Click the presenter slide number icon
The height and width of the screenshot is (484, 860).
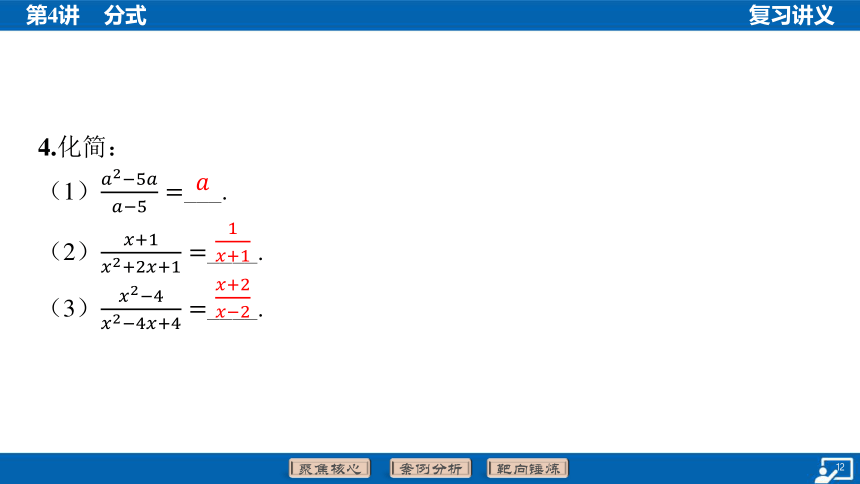tap(834, 470)
